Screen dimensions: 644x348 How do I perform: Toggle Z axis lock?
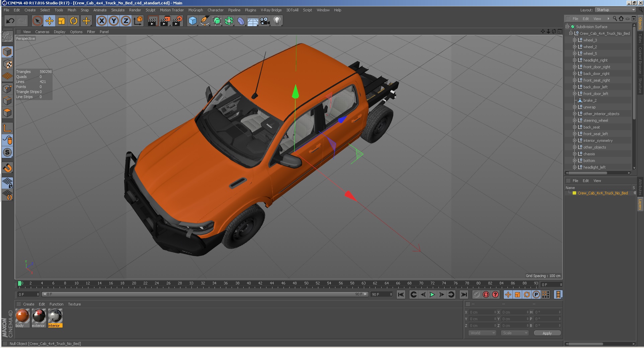point(126,21)
